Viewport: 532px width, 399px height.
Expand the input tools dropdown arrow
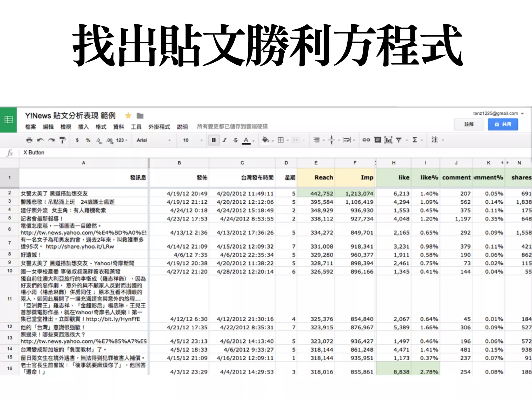click(x=443, y=140)
